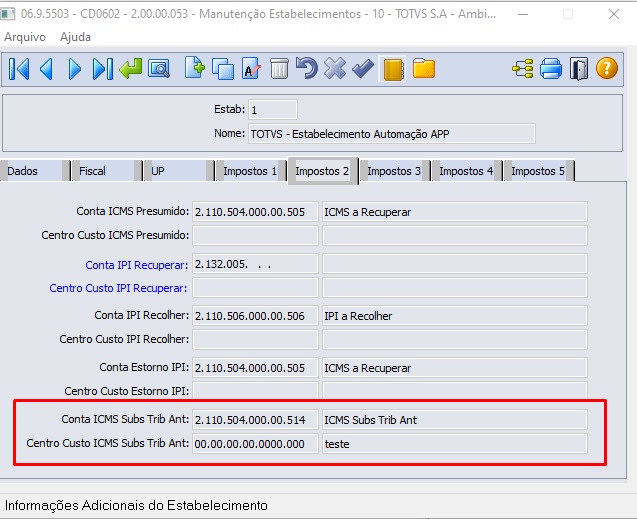
Task: Switch to the UP tab
Action: [179, 171]
